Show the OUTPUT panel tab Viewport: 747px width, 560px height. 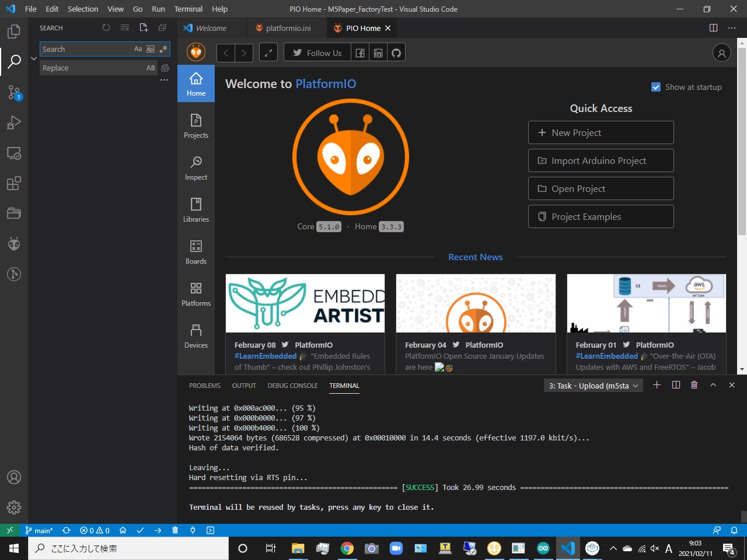click(244, 386)
